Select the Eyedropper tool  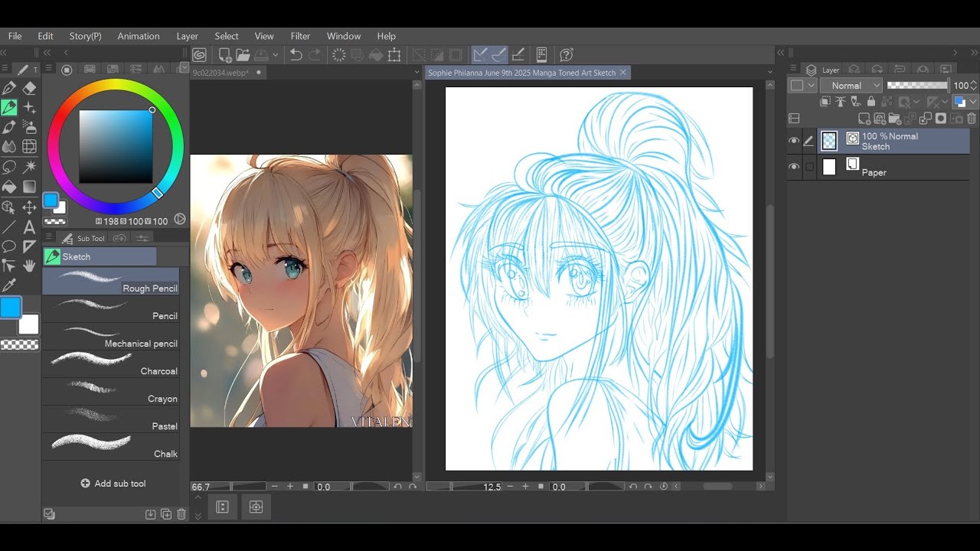point(9,285)
